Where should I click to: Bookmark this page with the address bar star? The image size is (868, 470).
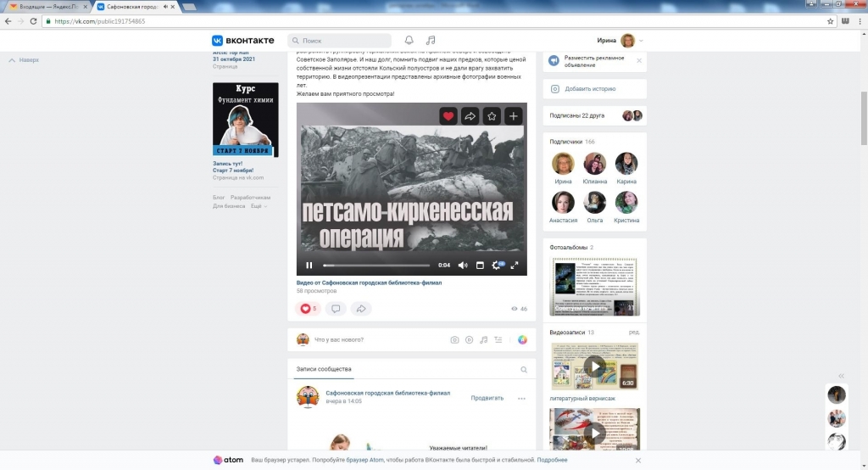831,21
